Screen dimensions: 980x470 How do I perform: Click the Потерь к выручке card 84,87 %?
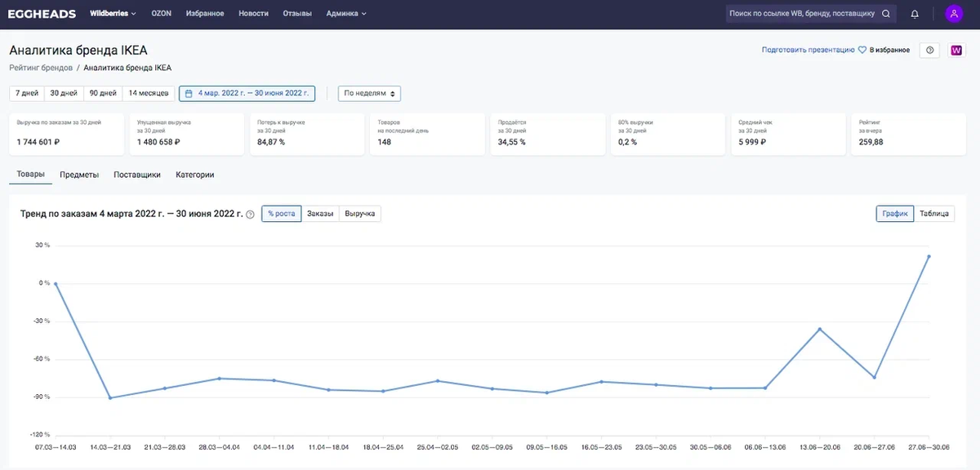tap(307, 134)
